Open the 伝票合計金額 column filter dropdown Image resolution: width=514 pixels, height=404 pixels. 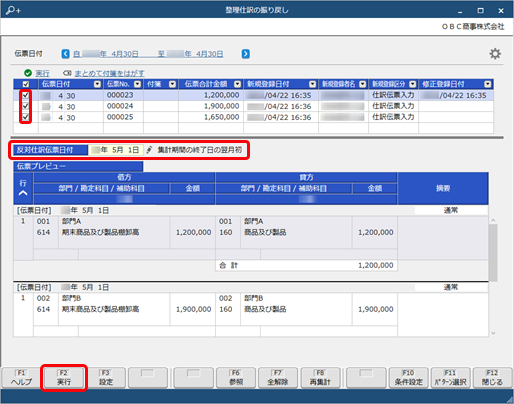click(x=237, y=84)
